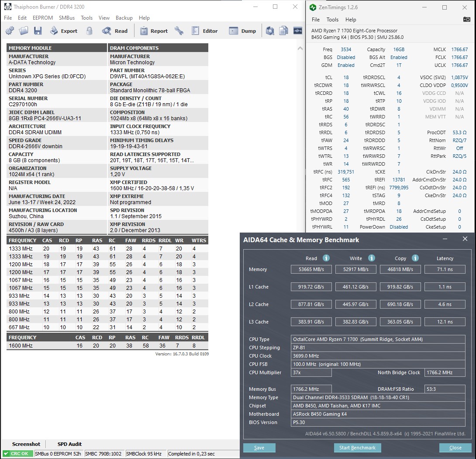The image size is (476, 459).
Task: Click the Memory Type field DDR4-3533
Action: (x=378, y=397)
